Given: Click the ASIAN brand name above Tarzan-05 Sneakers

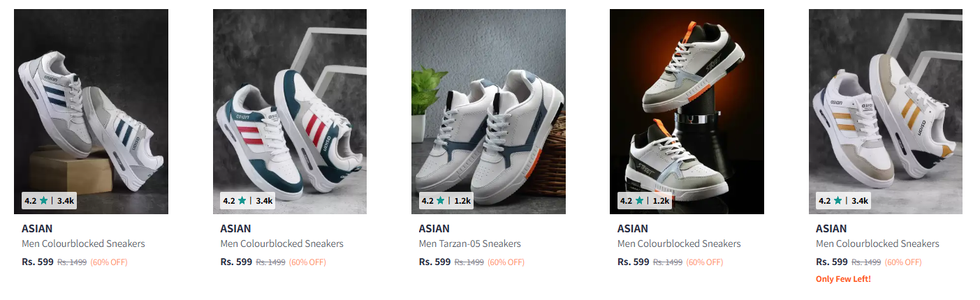Looking at the screenshot, I should pos(434,228).
